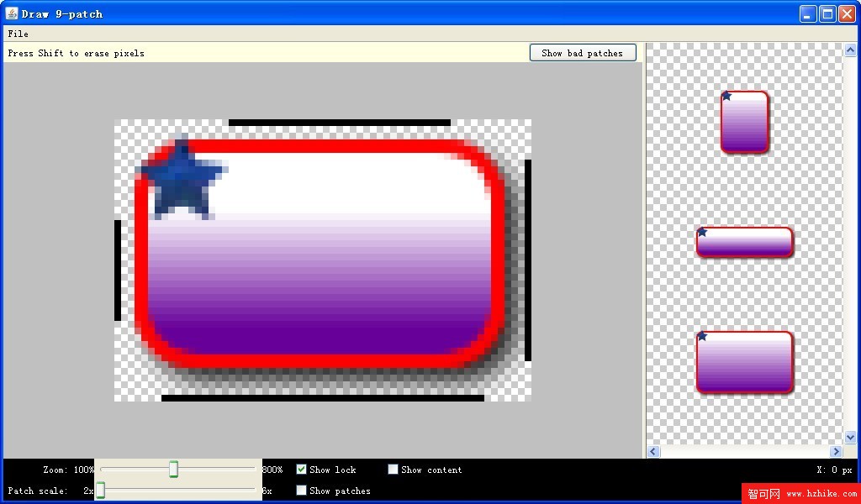Click the left stretch patch black line
This screenshot has width=861, height=504.
(x=118, y=270)
